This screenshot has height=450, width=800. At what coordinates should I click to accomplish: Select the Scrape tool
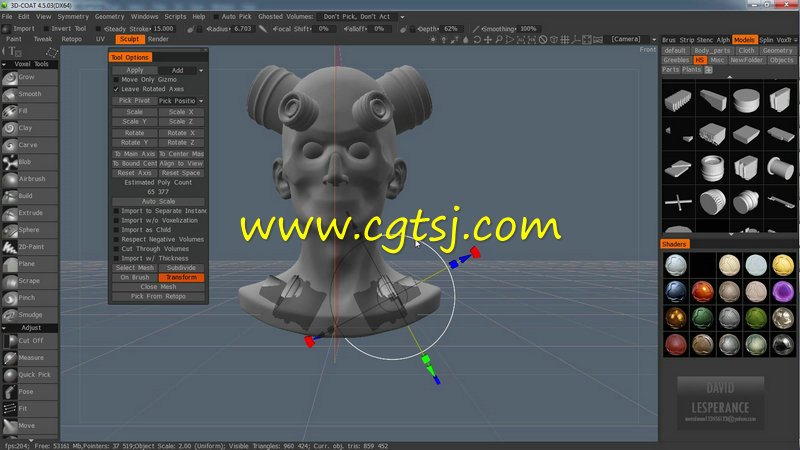click(30, 281)
